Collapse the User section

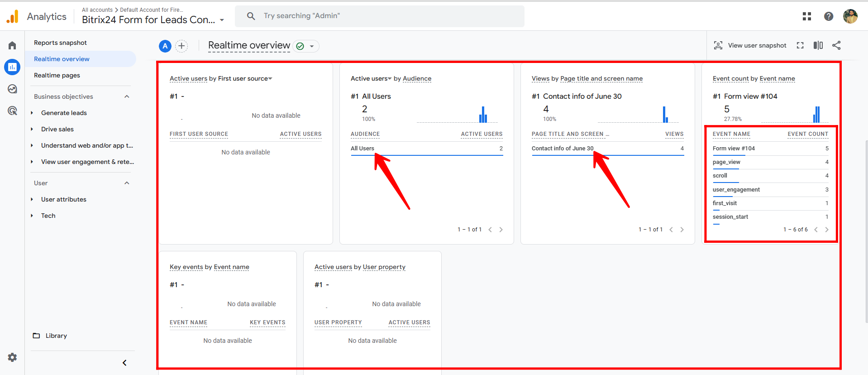pos(127,183)
